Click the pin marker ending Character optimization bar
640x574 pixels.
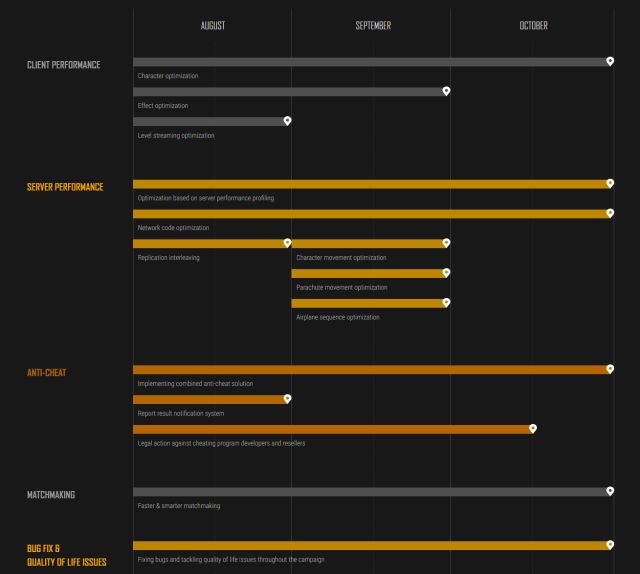pos(610,61)
